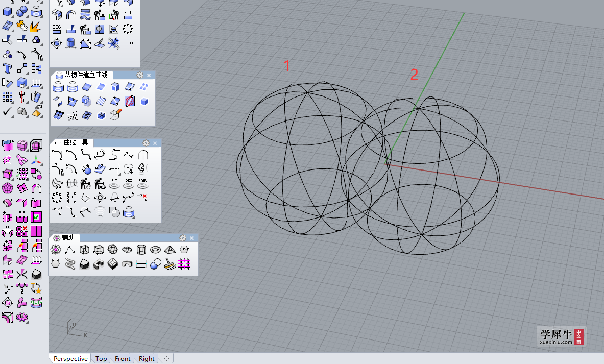Click the magenta three-blade propeller icon
The width and height of the screenshot is (604, 364).
coord(22,303)
